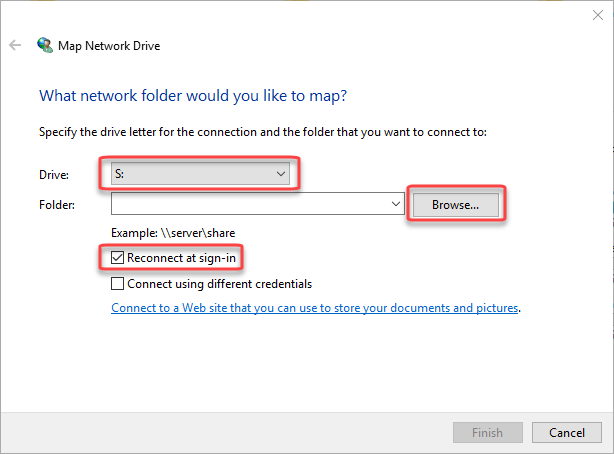Open the Drive letter dropdown showing S:

(x=200, y=174)
